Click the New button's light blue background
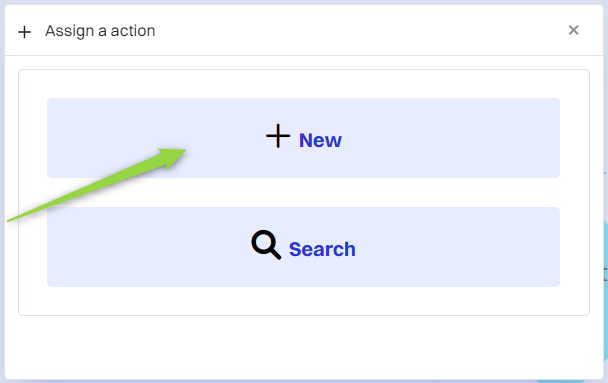 click(x=446, y=138)
